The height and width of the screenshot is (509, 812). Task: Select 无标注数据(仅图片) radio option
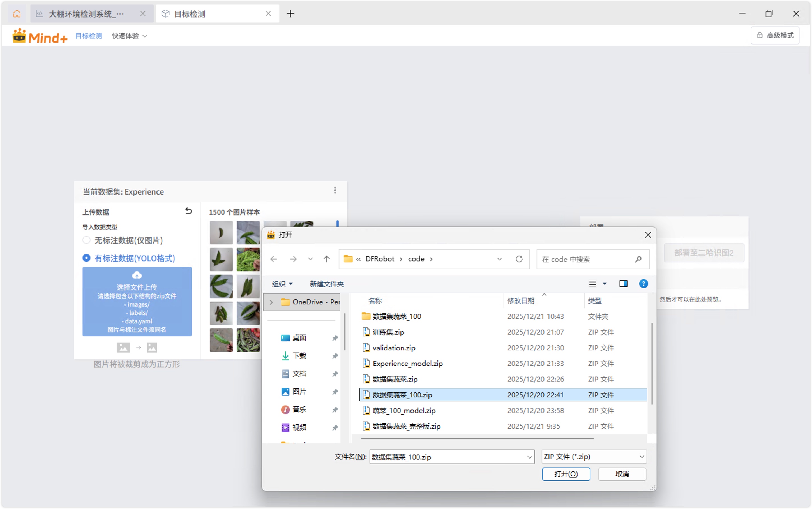pyautogui.click(x=87, y=240)
